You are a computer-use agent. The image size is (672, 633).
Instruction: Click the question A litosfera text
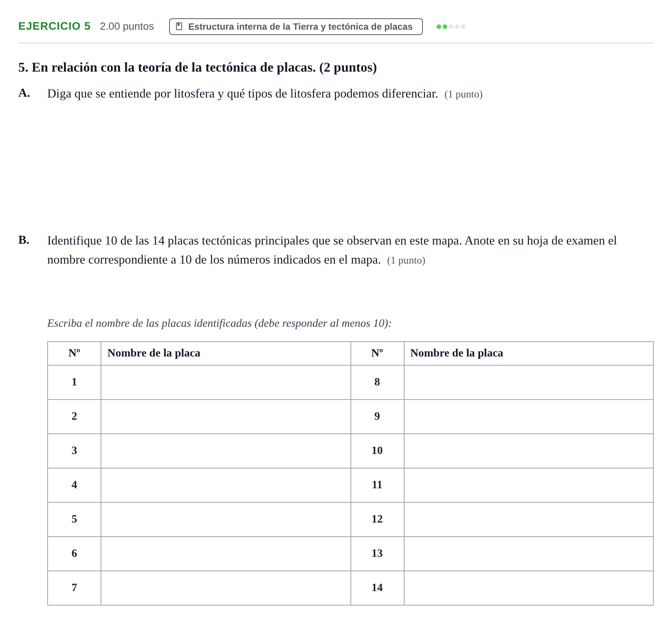pos(243,94)
